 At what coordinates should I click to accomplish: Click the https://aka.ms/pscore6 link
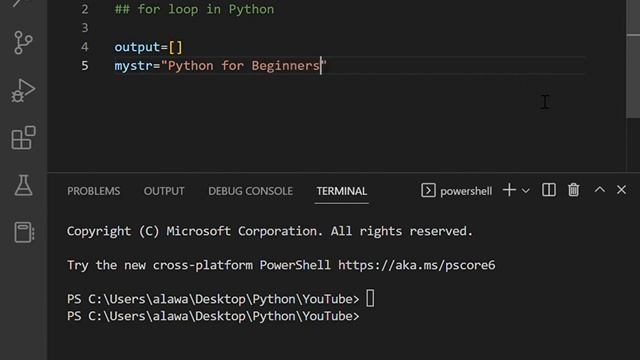pyautogui.click(x=416, y=265)
